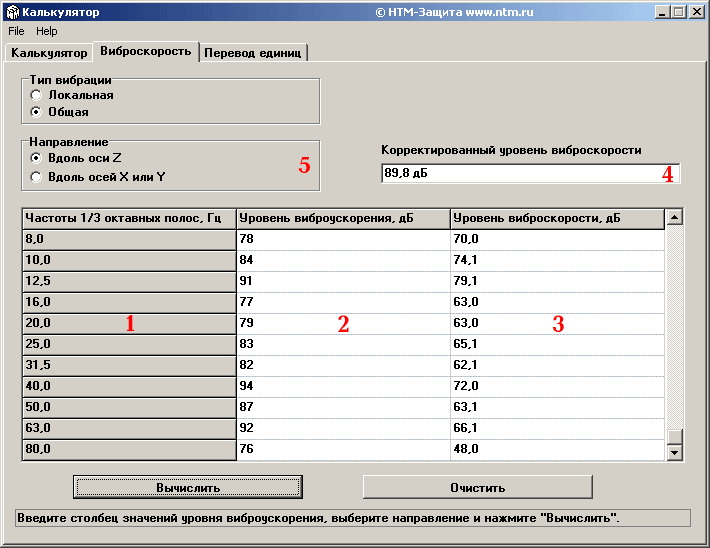Click the 8,0 Hz frequency row

(129, 240)
